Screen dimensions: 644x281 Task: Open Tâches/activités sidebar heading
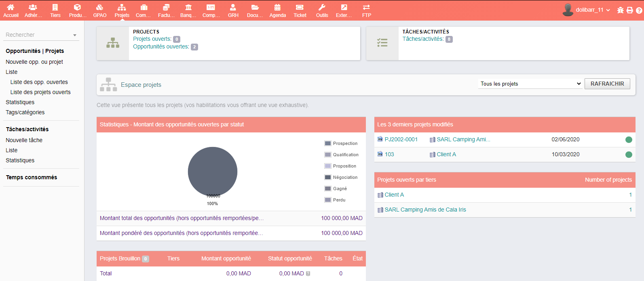[27, 129]
